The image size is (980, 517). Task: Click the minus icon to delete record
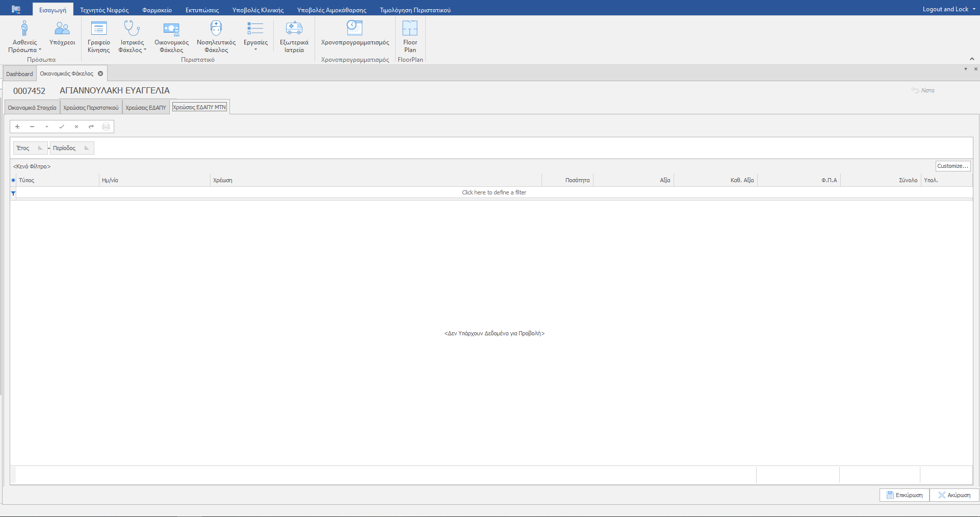[x=32, y=127]
